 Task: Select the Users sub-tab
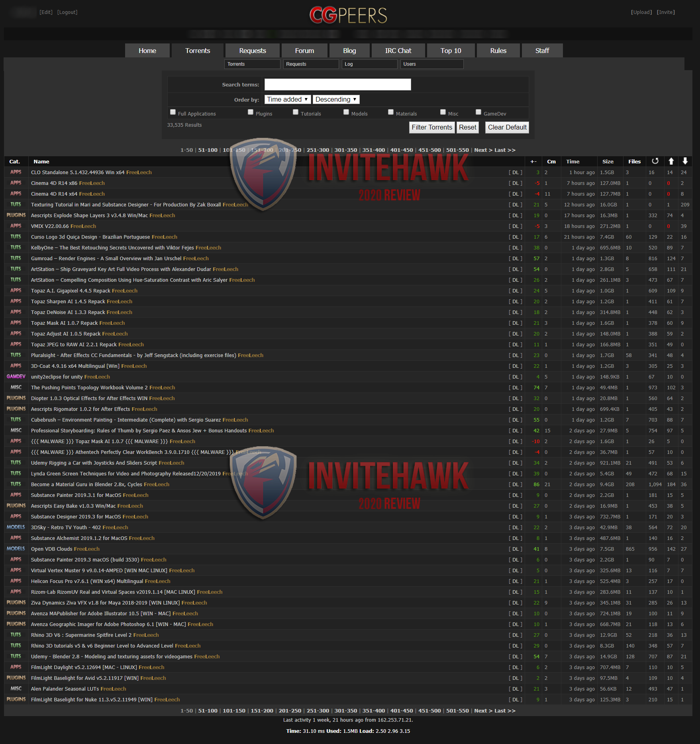[x=432, y=64]
